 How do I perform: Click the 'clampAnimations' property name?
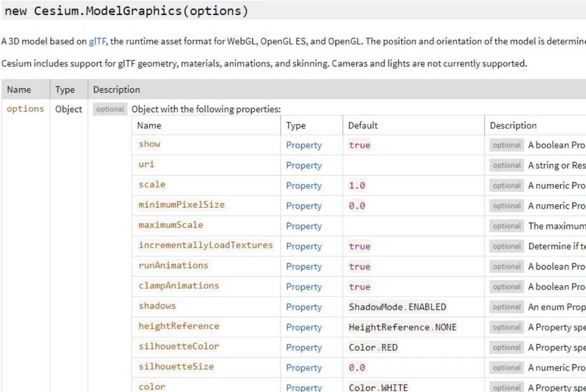[x=179, y=286]
